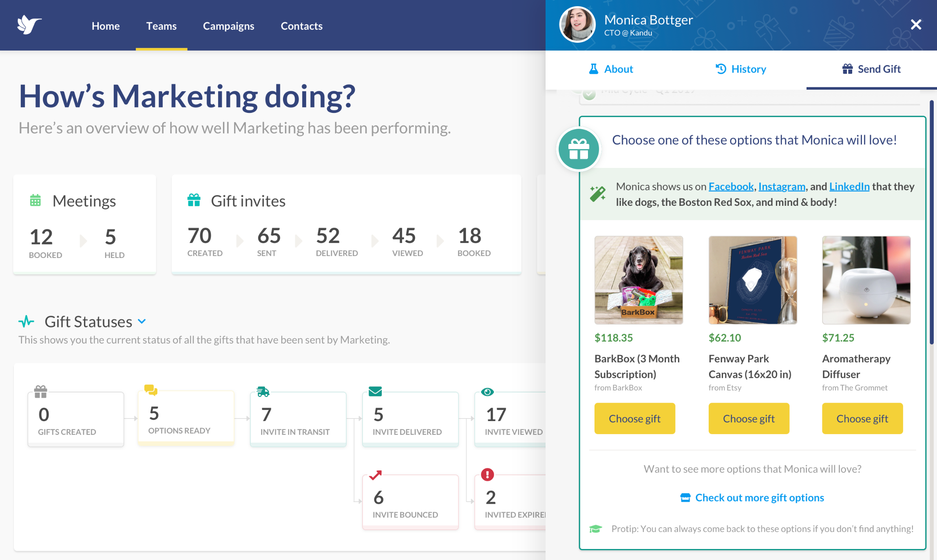The image size is (937, 560).
Task: Click Monica Bottger's profile photo
Action: [x=577, y=24]
